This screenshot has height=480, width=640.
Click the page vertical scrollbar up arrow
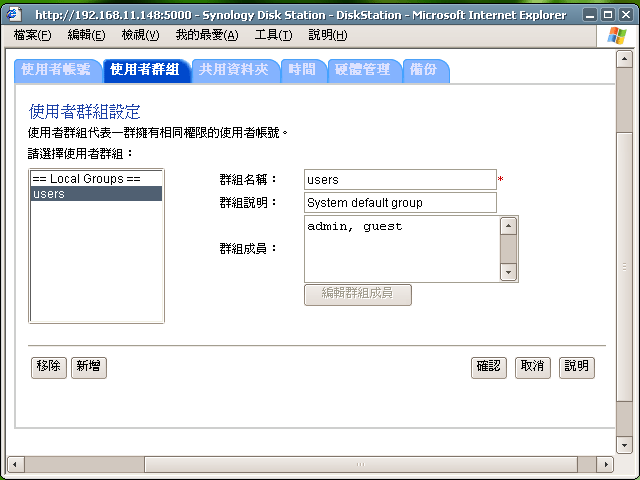coord(624,59)
